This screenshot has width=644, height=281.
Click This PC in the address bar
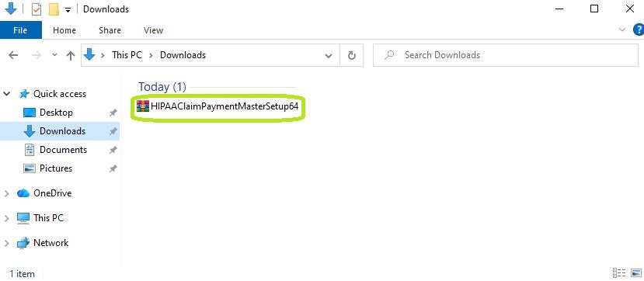pos(127,55)
